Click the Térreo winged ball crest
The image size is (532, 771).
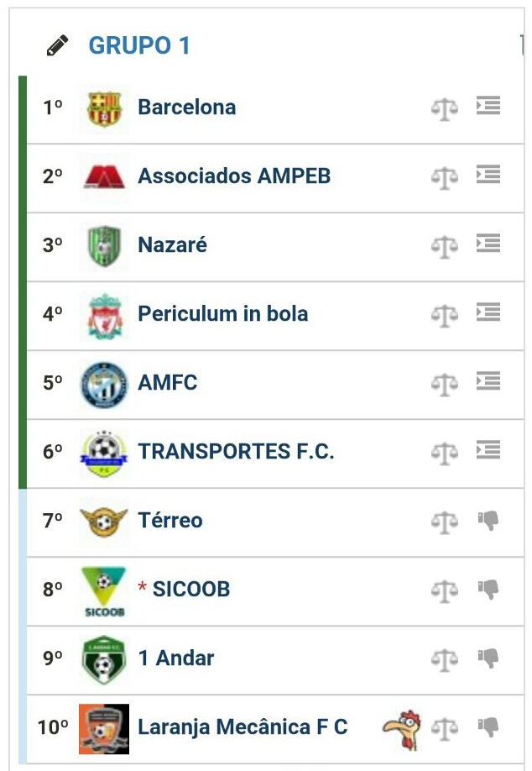pos(104,522)
